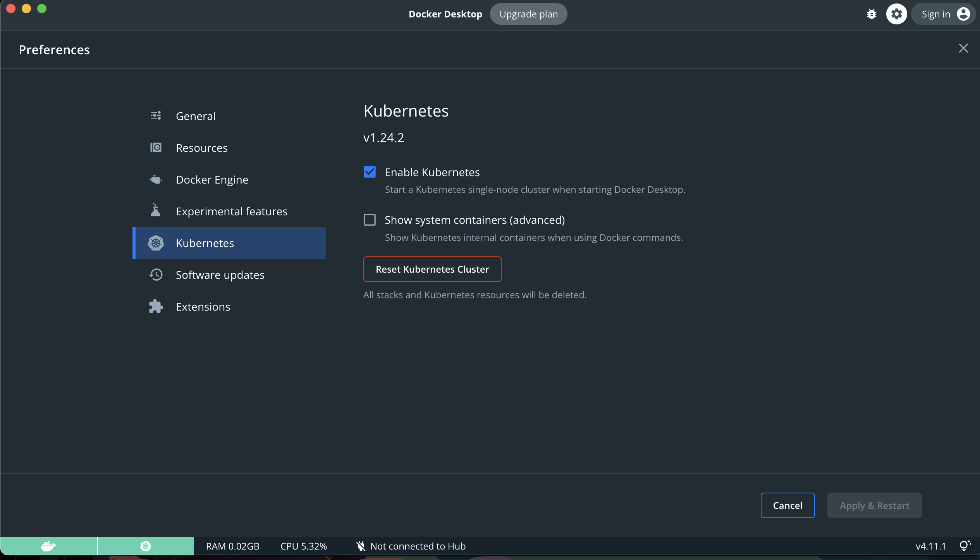The image size is (980, 560).
Task: Click 'All stacks and Kubernetes resources' warning text
Action: pos(475,295)
